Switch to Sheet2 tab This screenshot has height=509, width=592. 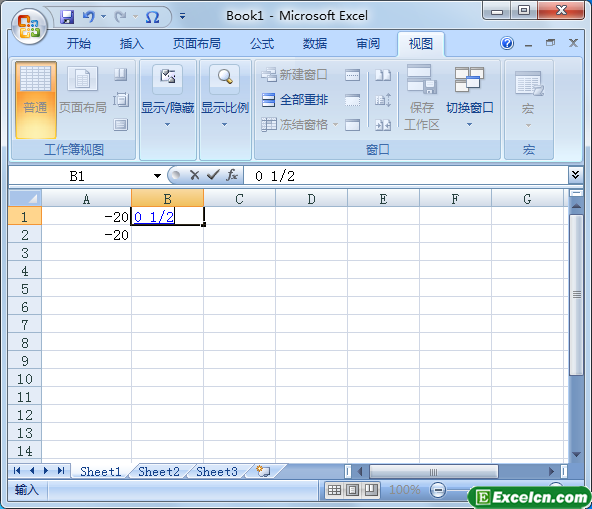[159, 472]
